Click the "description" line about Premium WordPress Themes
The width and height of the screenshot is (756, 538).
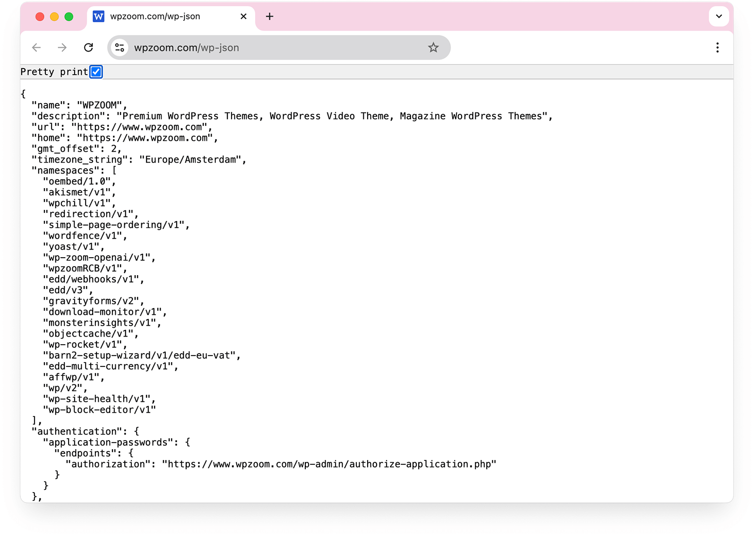pos(292,116)
